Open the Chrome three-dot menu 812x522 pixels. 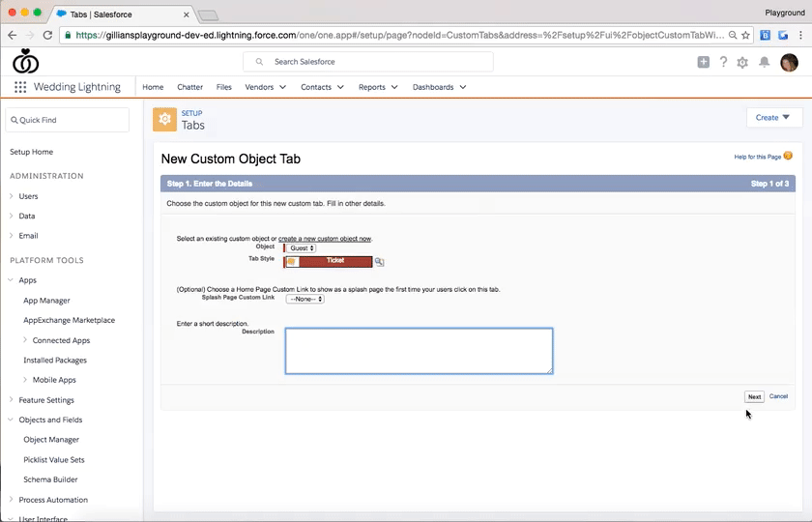(x=800, y=35)
